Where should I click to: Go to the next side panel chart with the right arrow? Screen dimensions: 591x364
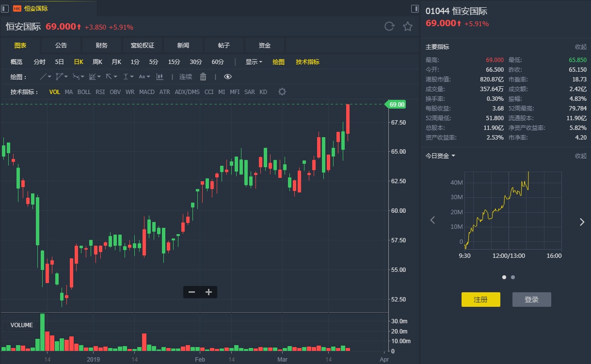(x=582, y=222)
